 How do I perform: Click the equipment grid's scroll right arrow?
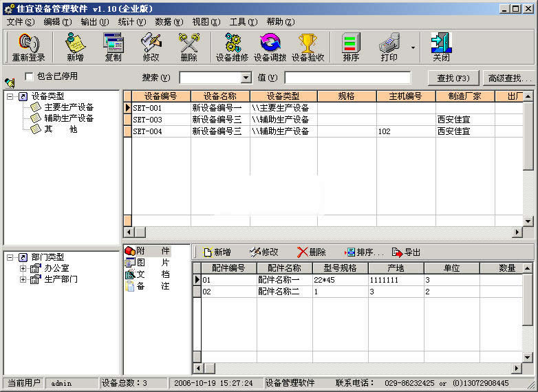[517, 232]
